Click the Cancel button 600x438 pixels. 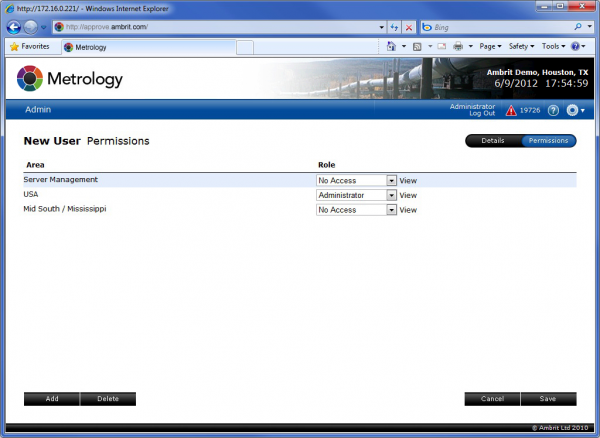[492, 399]
